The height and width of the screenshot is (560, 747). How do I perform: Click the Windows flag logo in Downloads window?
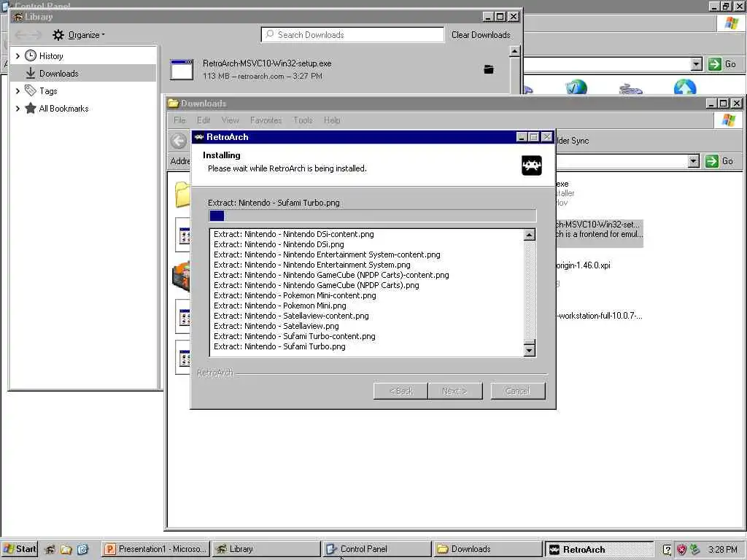(729, 120)
